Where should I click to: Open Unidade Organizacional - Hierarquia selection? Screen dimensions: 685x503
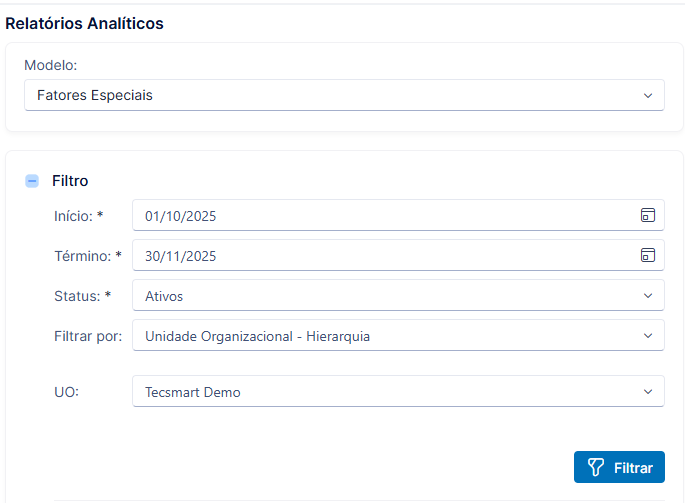click(398, 336)
